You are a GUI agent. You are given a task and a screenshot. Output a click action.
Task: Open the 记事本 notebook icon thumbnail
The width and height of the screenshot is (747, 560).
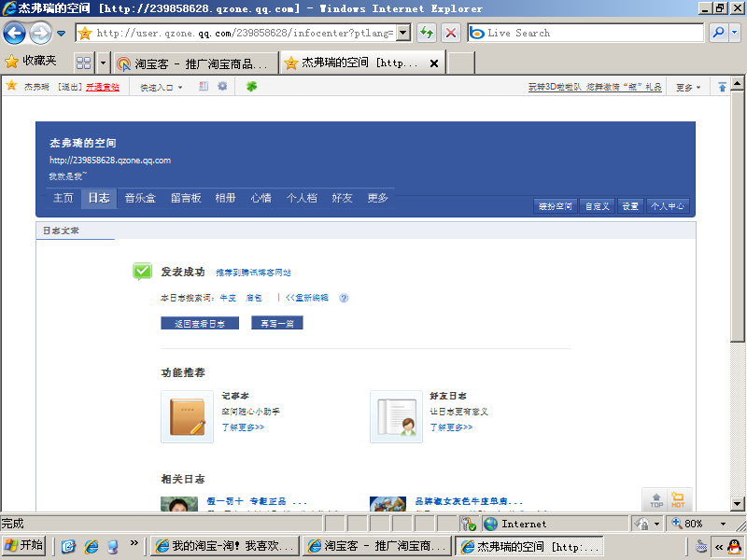[x=188, y=416]
